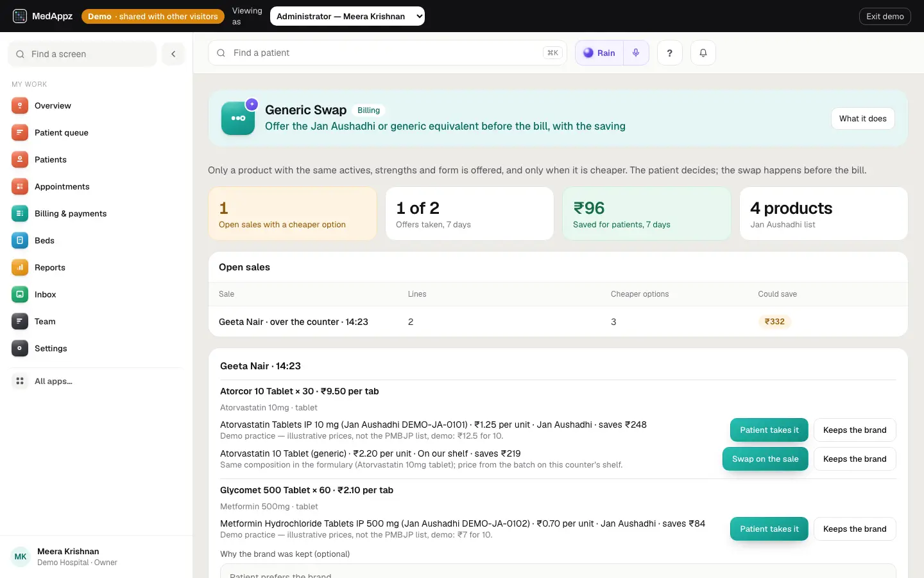Click the Generic Swap app icon
The image size is (924, 578).
coord(238,118)
